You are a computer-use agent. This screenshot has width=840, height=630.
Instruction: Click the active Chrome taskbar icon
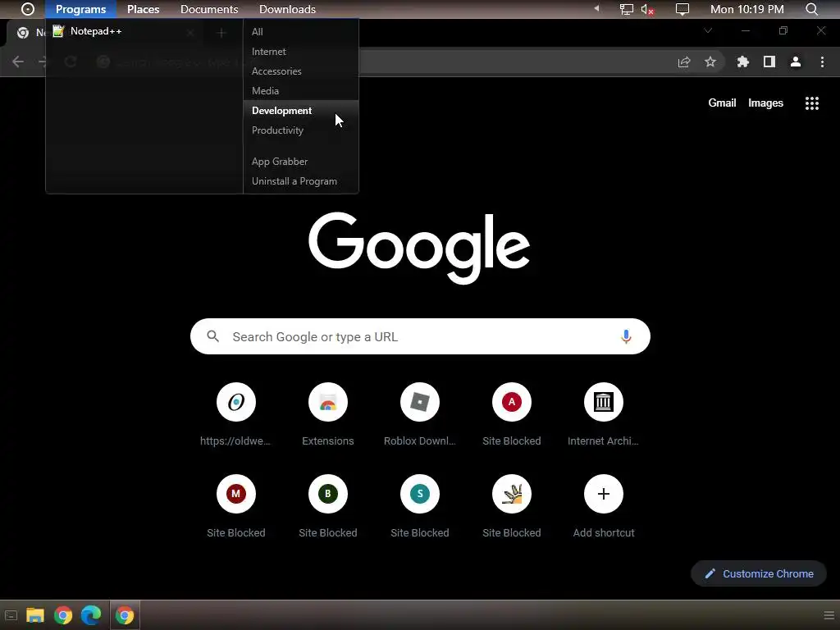coord(125,615)
